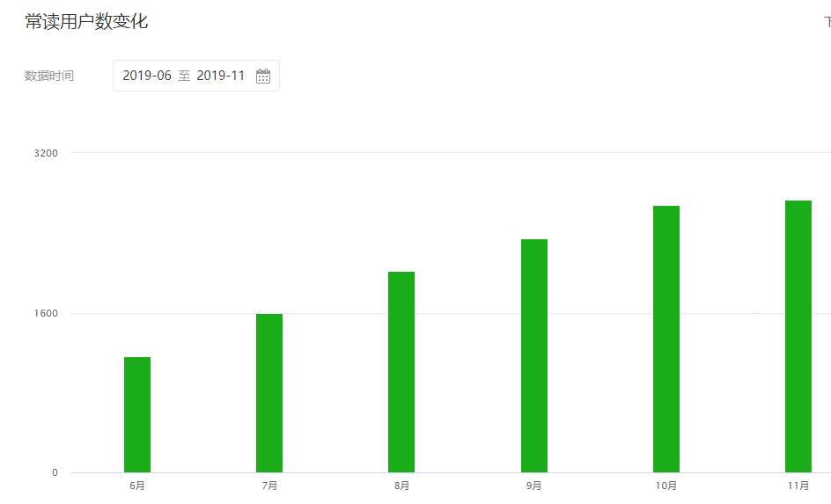The image size is (831, 504).
Task: Select the green bar for 9月
Action: click(x=534, y=355)
